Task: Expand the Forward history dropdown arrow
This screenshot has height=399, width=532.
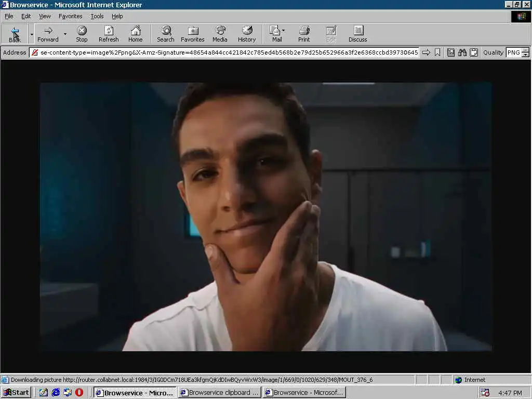Action: 65,34
